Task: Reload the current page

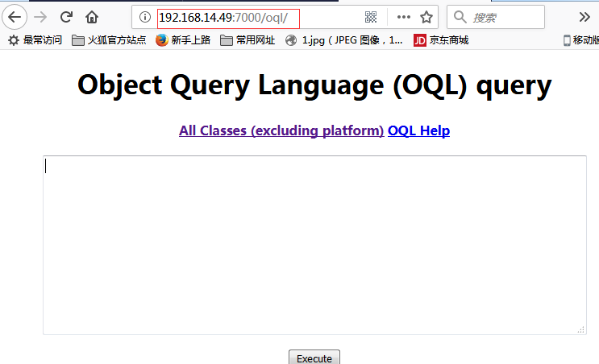Action: click(66, 17)
